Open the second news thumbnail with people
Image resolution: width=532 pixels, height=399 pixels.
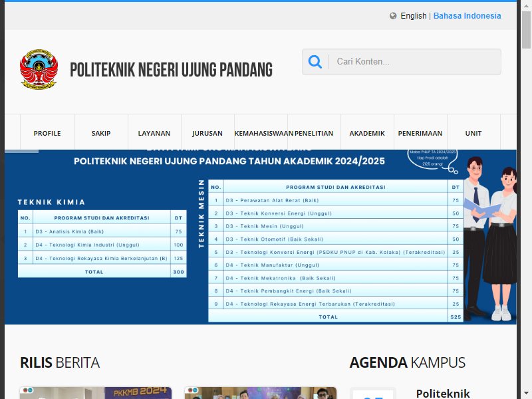click(261, 393)
